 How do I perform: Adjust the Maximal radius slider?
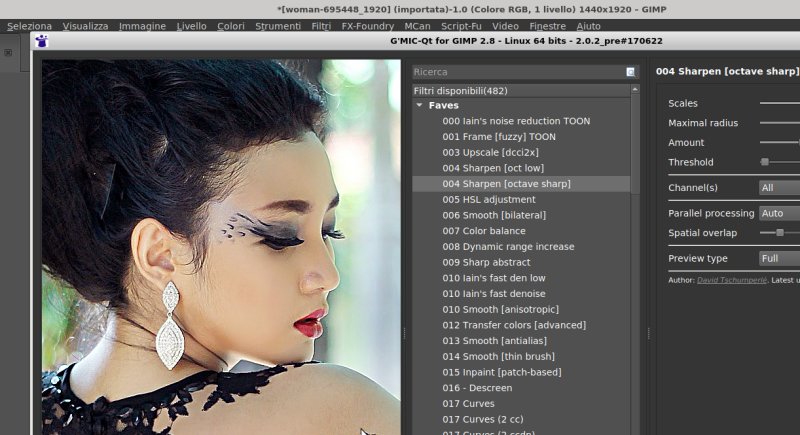click(780, 123)
